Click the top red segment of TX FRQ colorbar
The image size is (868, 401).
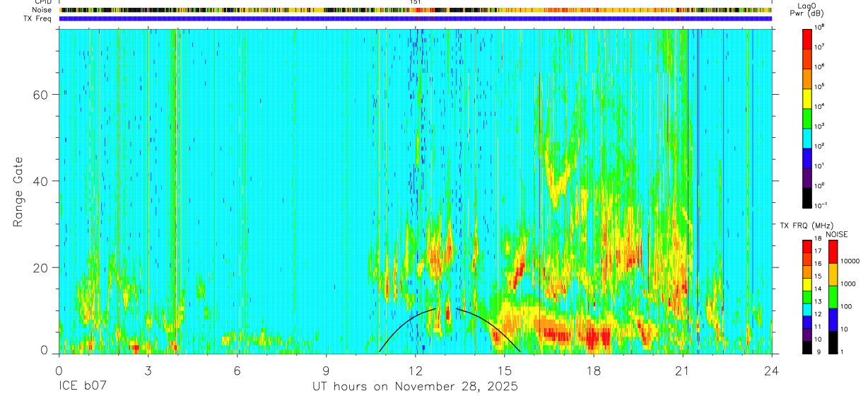[x=807, y=246]
